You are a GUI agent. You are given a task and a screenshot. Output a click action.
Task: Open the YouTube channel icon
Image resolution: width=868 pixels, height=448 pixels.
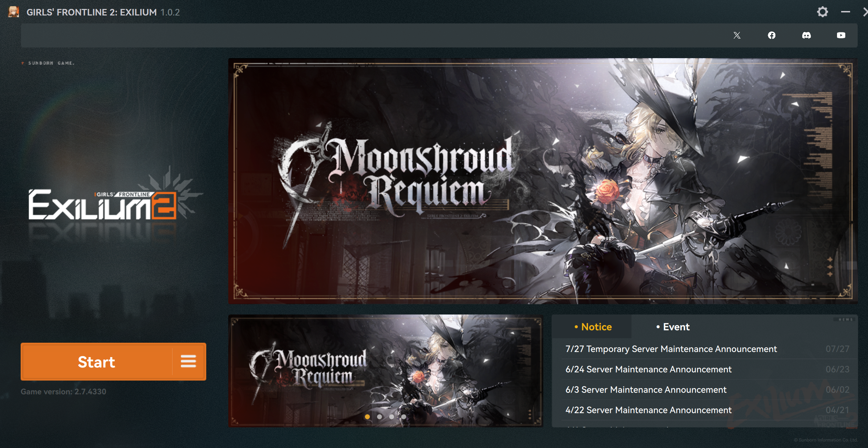coord(841,35)
